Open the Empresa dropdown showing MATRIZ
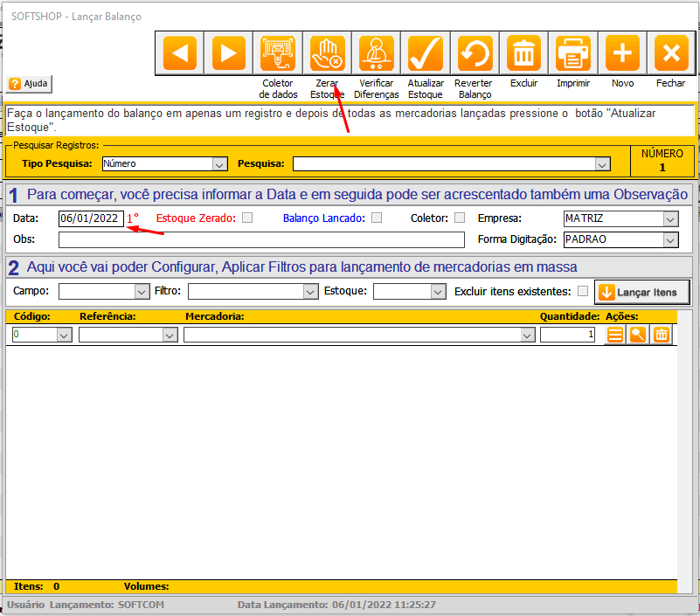The image size is (700, 616). coord(670,218)
